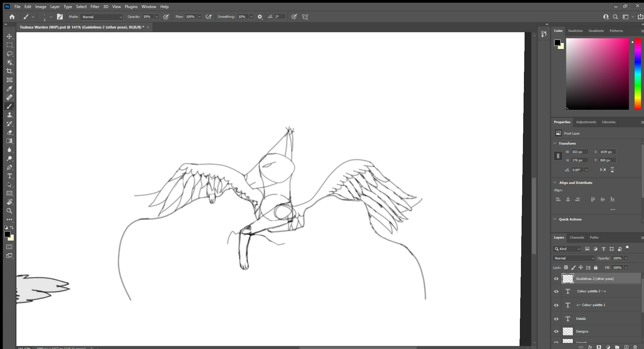
Task: Select the Crop tool
Action: [x=9, y=71]
